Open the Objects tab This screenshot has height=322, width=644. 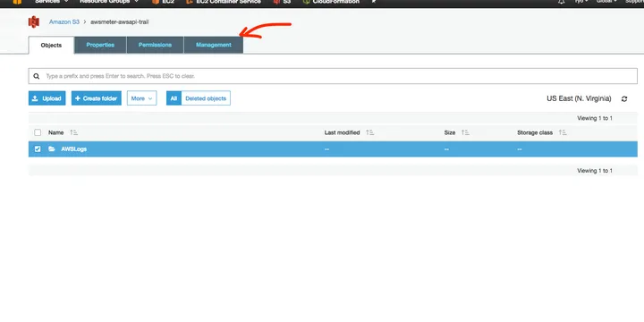(51, 46)
